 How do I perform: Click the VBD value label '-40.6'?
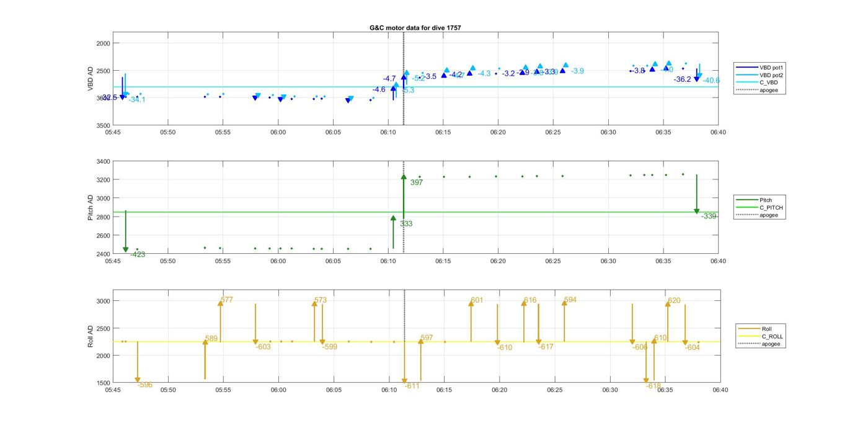coord(711,80)
